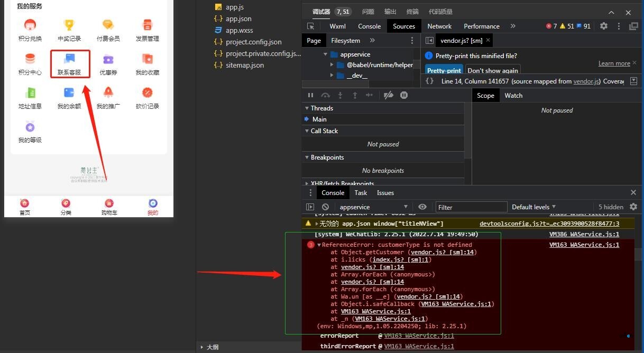Open the Wxml devtools tab
Screen dimensions: 644x353
click(x=337, y=26)
